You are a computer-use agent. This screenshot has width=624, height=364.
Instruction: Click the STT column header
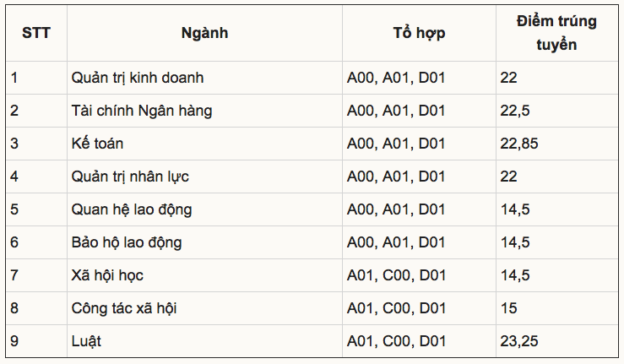35,33
